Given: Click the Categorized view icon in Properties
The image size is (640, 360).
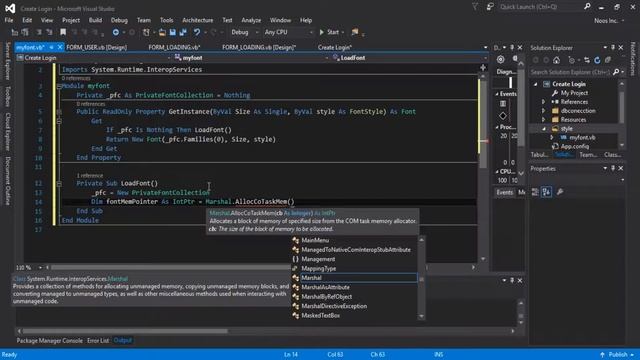Looking at the screenshot, I should (x=535, y=192).
